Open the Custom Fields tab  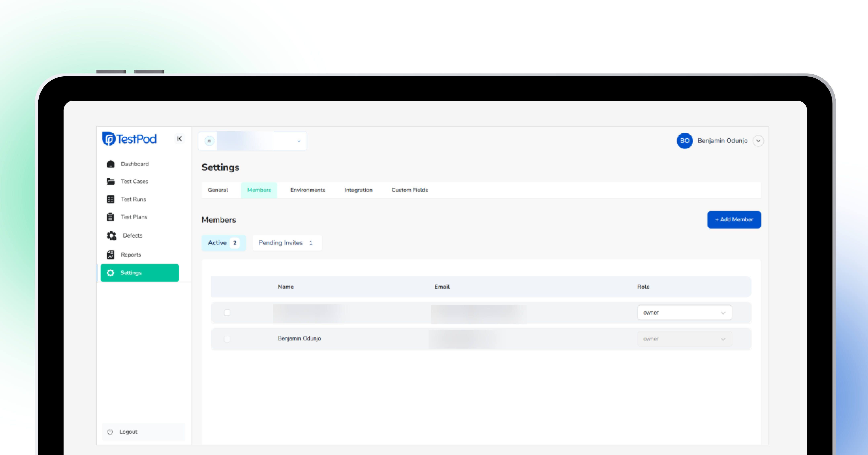point(410,190)
